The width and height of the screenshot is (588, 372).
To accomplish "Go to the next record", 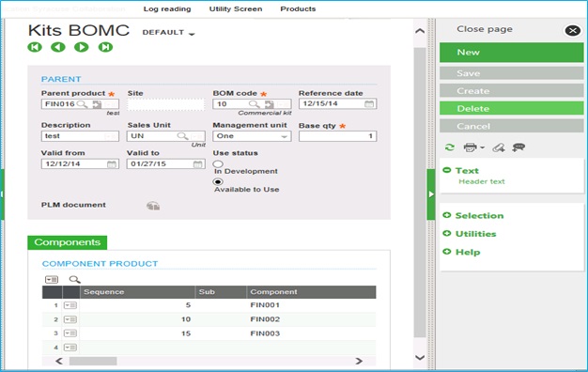I will pyautogui.click(x=82, y=47).
